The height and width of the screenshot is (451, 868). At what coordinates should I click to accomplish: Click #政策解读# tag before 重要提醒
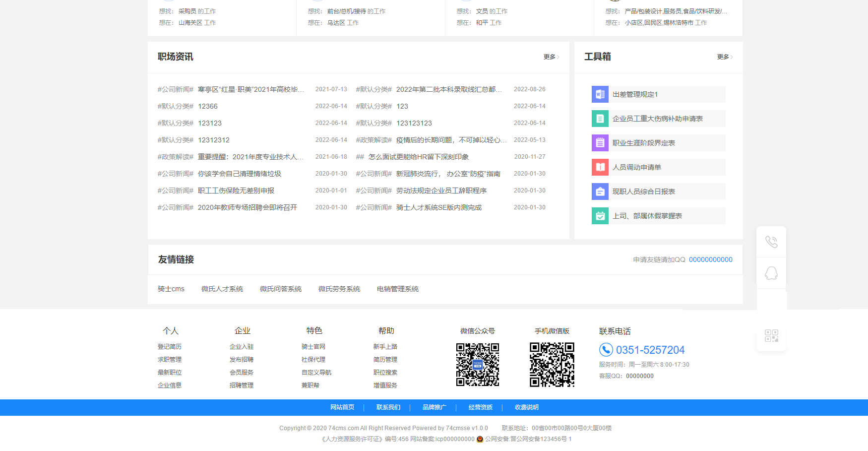[176, 157]
